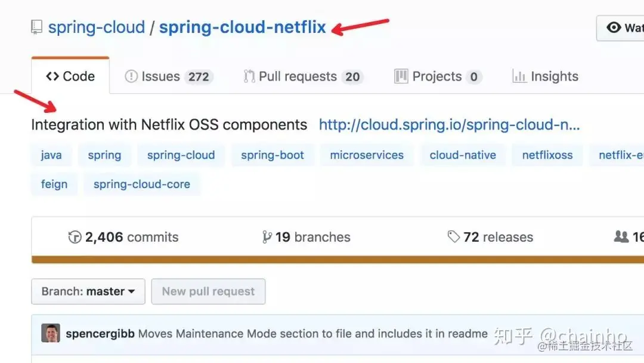Image resolution: width=644 pixels, height=363 pixels.
Task: Select the java topic tag
Action: [x=51, y=155]
